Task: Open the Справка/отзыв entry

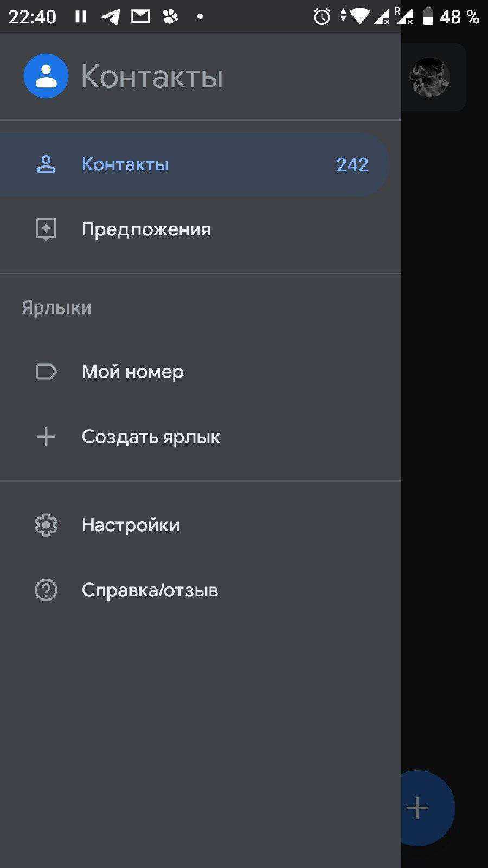Action: coord(150,590)
